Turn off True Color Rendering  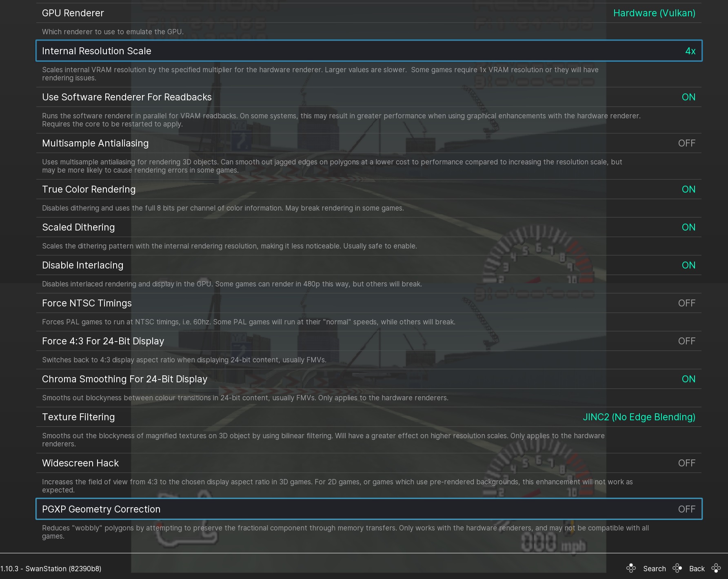click(369, 189)
